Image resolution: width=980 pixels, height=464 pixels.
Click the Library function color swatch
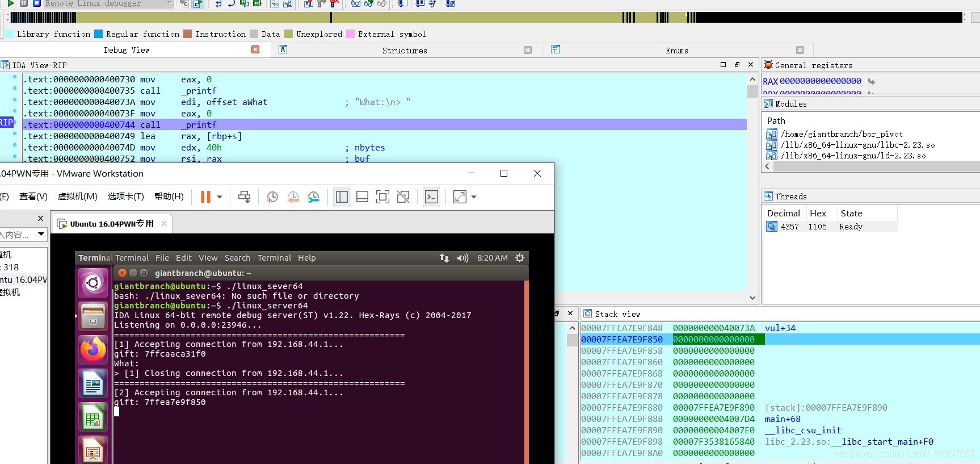pos(10,34)
